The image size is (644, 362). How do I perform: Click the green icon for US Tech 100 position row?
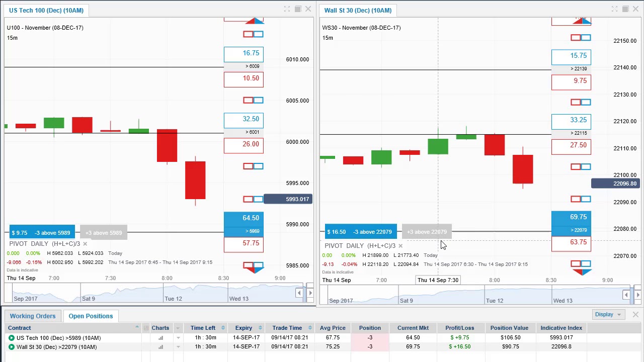tap(12, 338)
